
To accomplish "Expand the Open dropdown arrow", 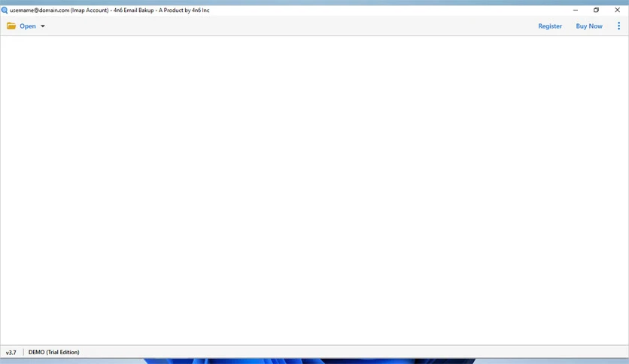I will pos(43,26).
